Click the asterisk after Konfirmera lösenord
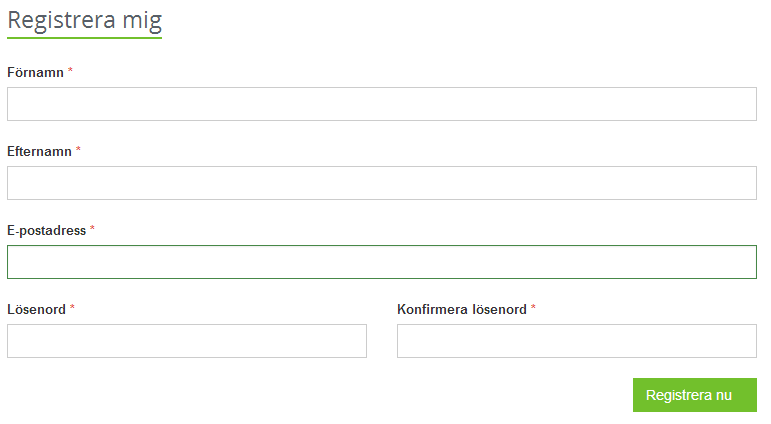The height and width of the screenshot is (424, 771). pos(533,309)
